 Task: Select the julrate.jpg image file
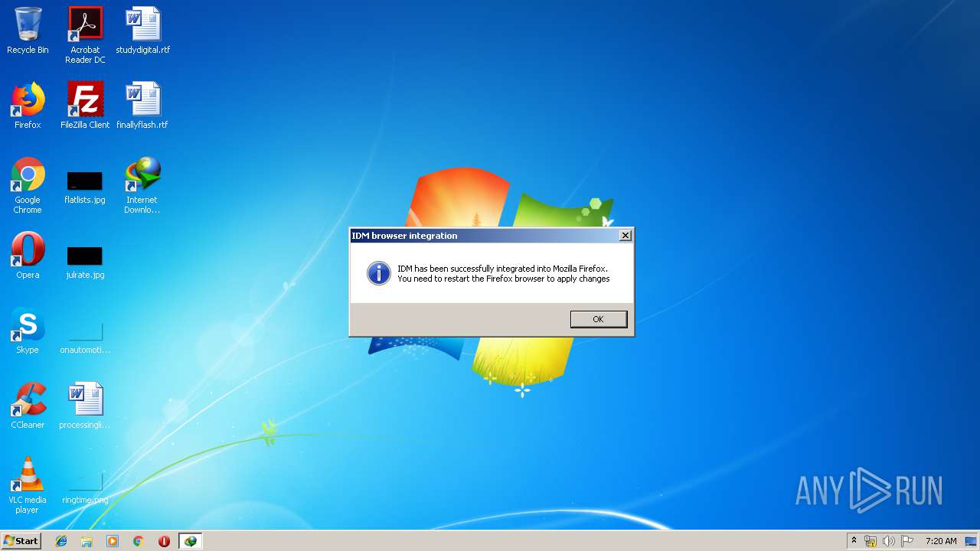(85, 262)
